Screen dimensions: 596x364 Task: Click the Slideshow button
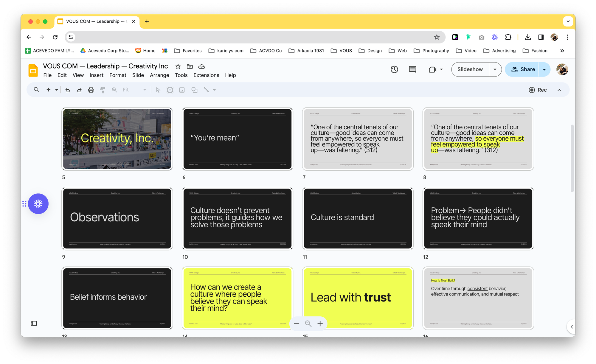[x=470, y=69]
